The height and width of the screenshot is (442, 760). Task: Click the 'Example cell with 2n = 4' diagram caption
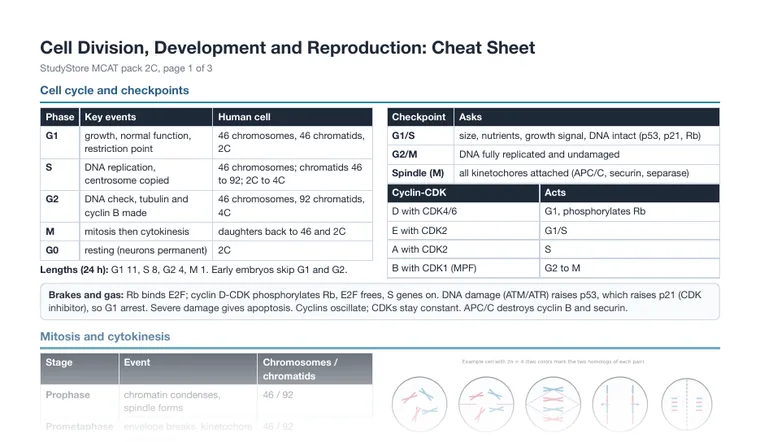tap(553, 362)
